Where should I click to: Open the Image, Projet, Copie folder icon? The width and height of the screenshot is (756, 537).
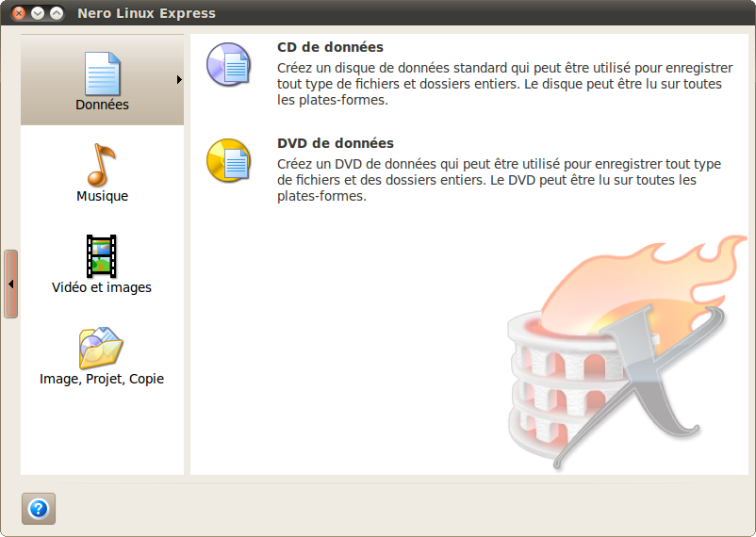pos(101,348)
